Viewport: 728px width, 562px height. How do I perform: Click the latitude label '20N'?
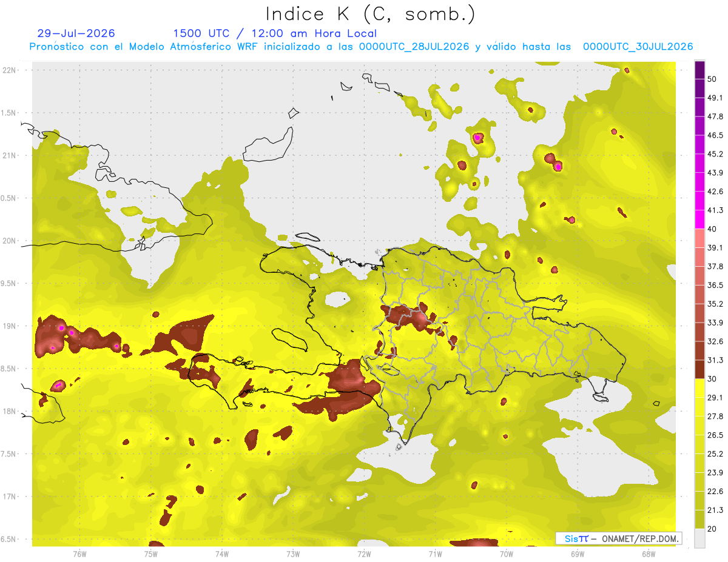[x=8, y=241]
